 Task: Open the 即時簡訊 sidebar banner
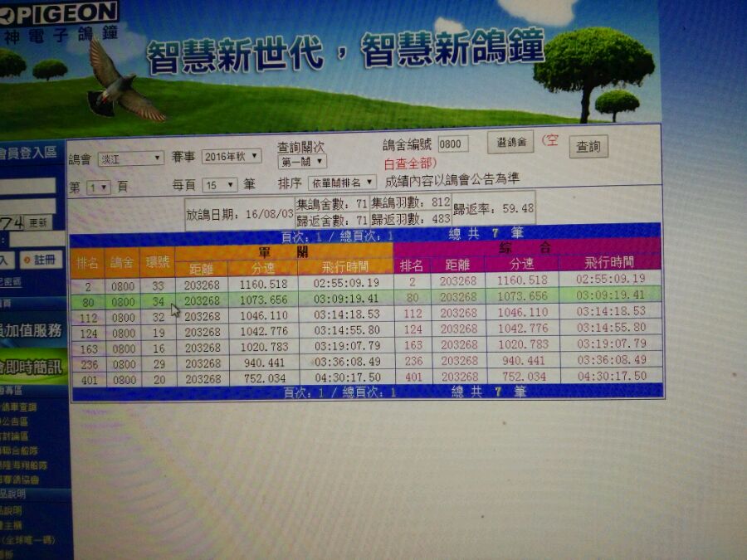pos(32,366)
